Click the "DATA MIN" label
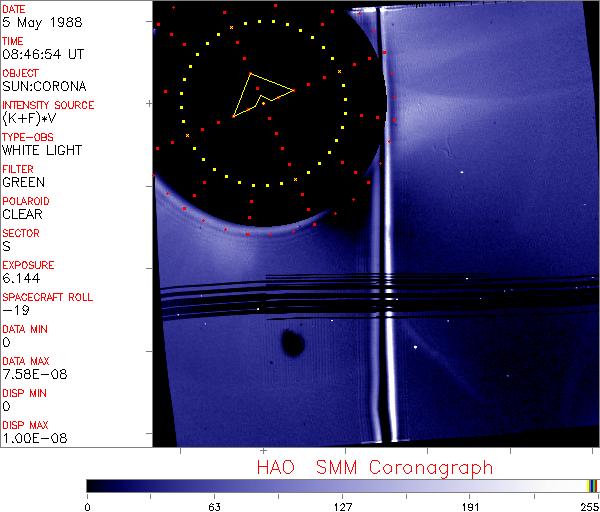 [25, 329]
